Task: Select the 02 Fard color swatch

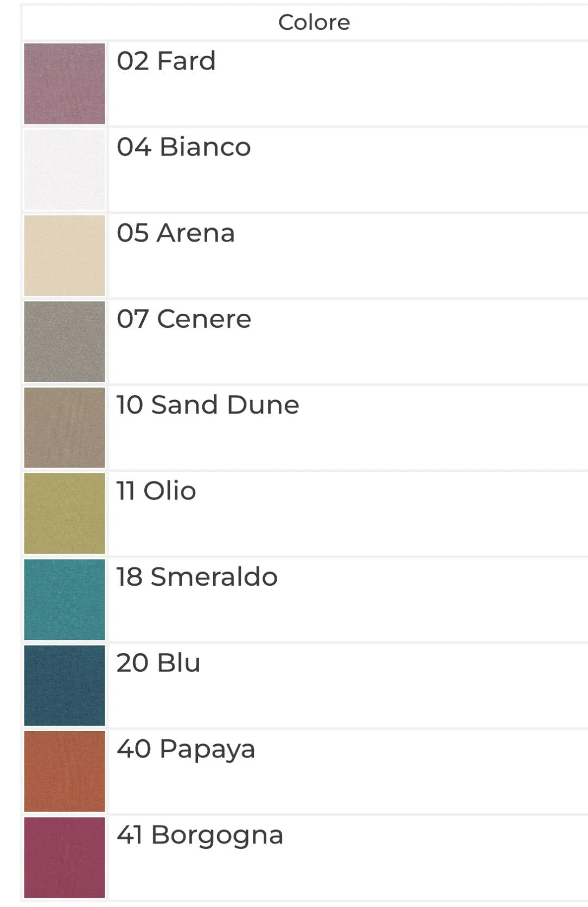Action: tap(65, 84)
